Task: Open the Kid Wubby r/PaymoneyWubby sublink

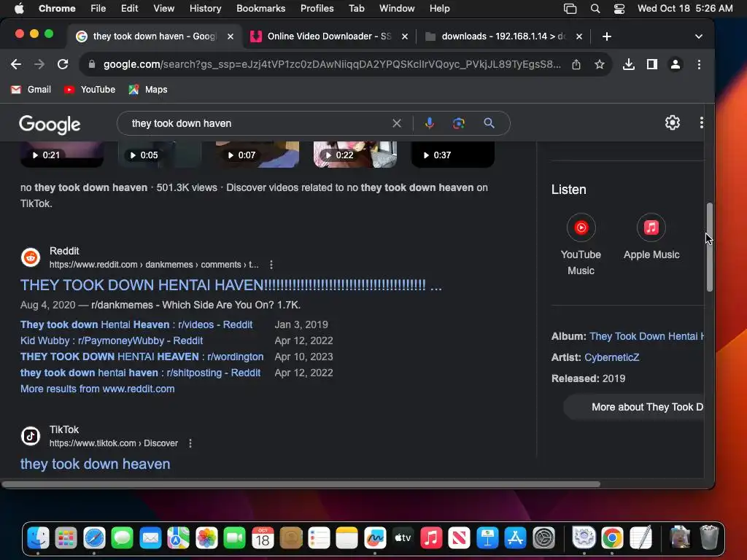Action: [112, 341]
